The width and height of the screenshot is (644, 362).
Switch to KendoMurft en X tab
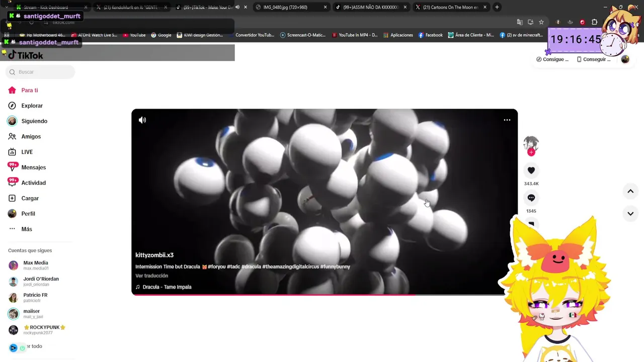tap(131, 8)
